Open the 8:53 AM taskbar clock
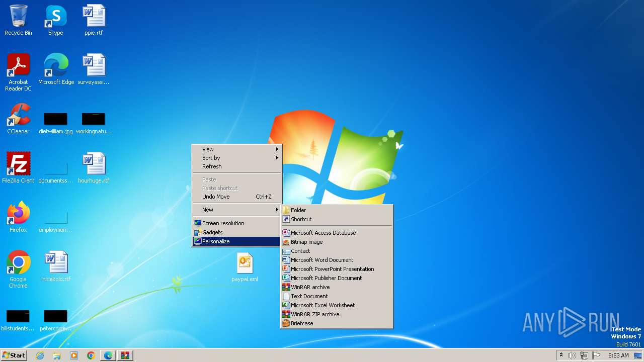This screenshot has height=362, width=644. pyautogui.click(x=618, y=355)
